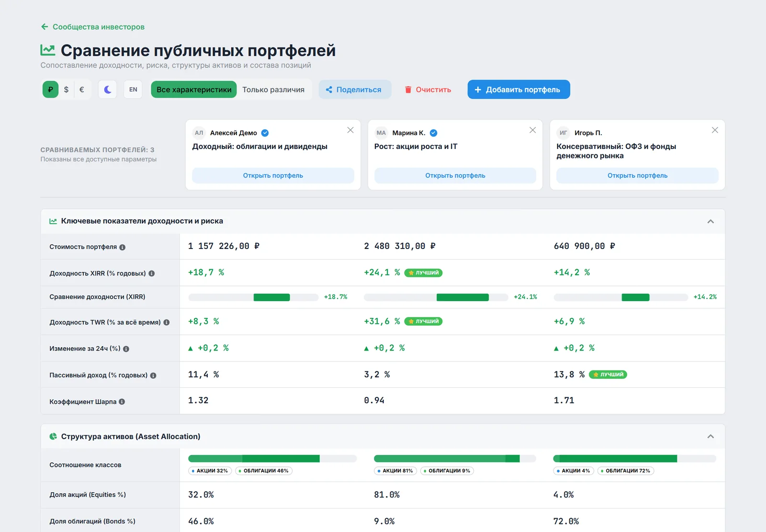This screenshot has height=532, width=766.
Task: Open Игорь П.'s portfolio
Action: [x=637, y=175]
